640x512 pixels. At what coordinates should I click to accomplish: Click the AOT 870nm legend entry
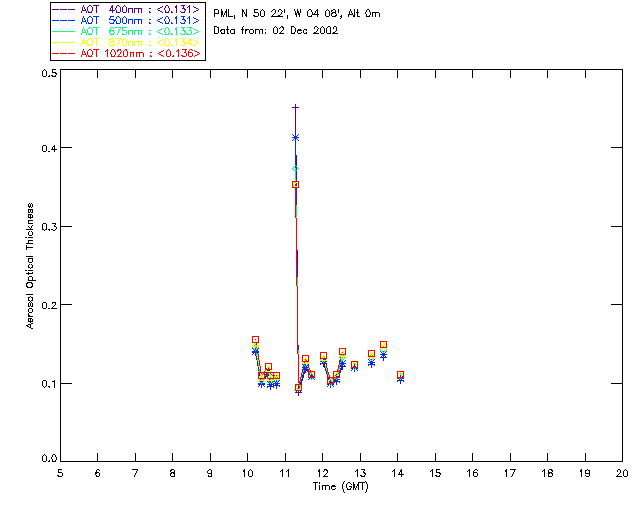[126, 42]
